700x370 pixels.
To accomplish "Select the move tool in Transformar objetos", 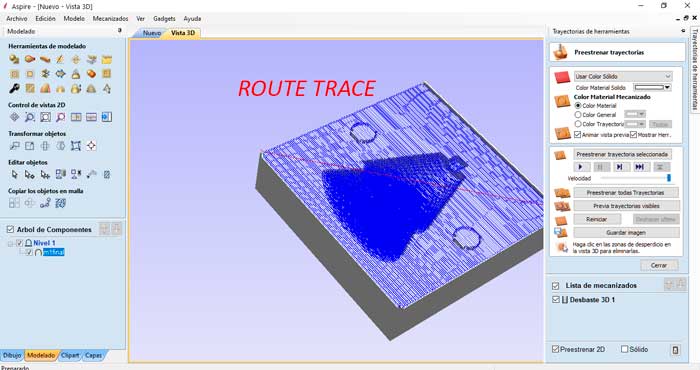I will coord(14,146).
